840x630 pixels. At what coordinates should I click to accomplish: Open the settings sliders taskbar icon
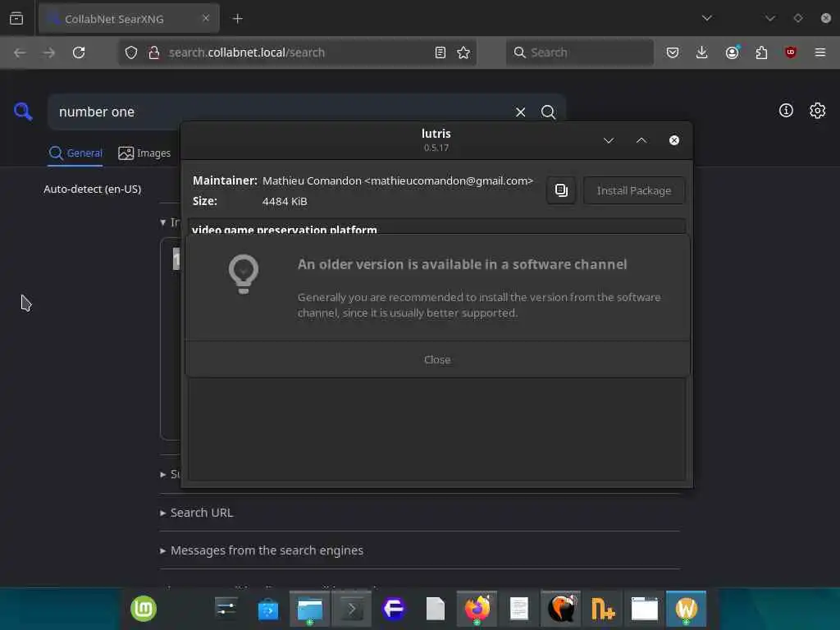(226, 609)
